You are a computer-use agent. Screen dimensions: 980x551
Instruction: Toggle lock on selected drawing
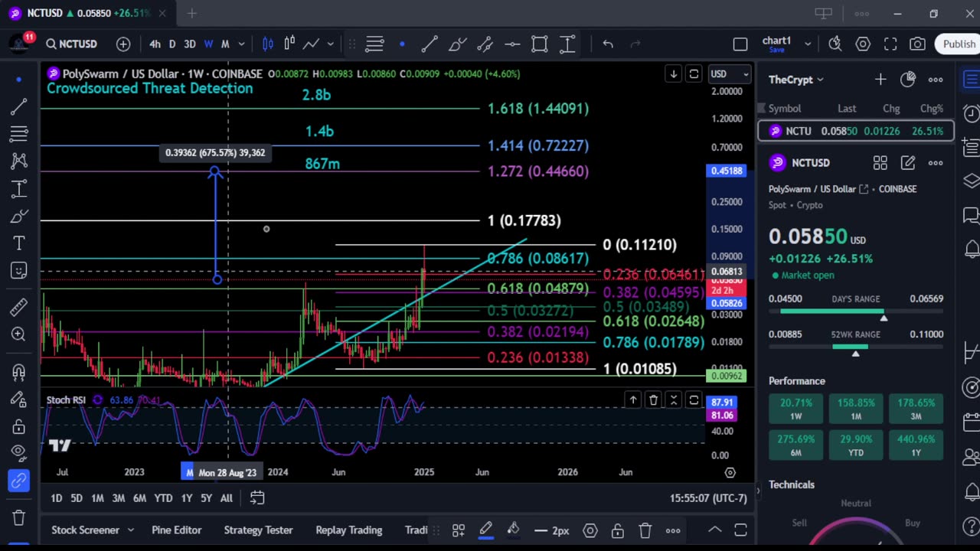[x=617, y=530]
